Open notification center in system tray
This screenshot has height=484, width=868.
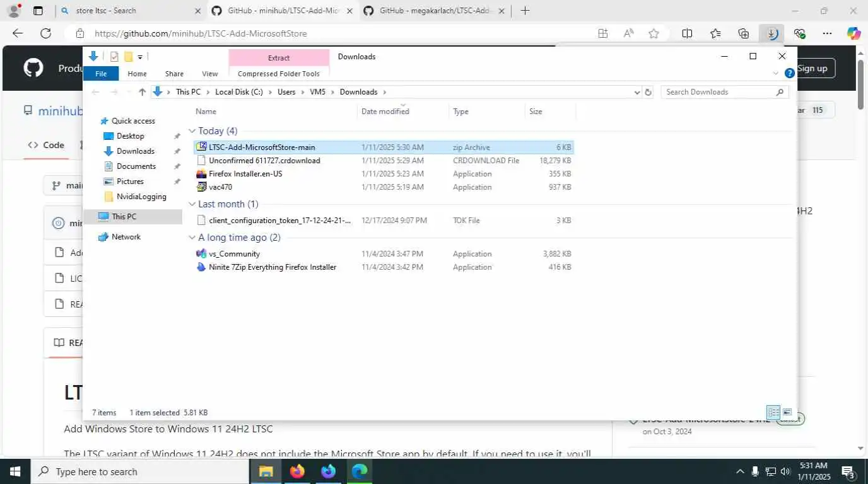click(848, 471)
